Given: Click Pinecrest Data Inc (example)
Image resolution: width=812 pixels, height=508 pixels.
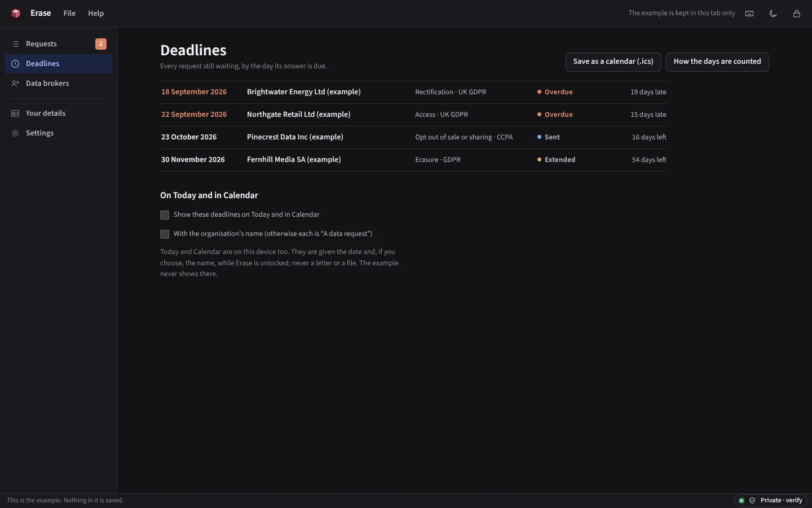Looking at the screenshot, I should pos(295,137).
